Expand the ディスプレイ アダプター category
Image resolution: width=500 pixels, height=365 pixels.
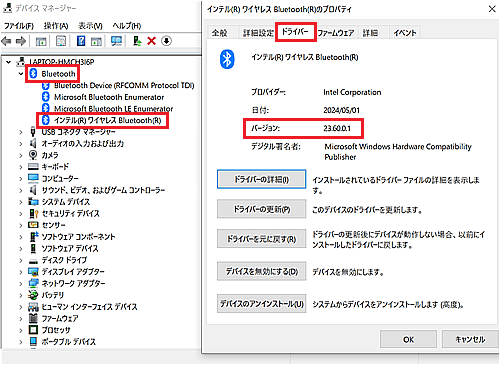(21, 272)
